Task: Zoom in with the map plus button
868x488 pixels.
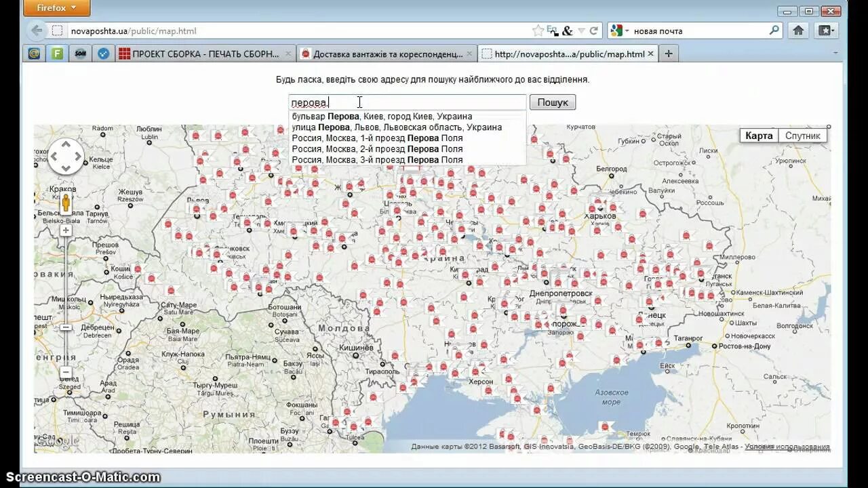Action: coord(66,230)
